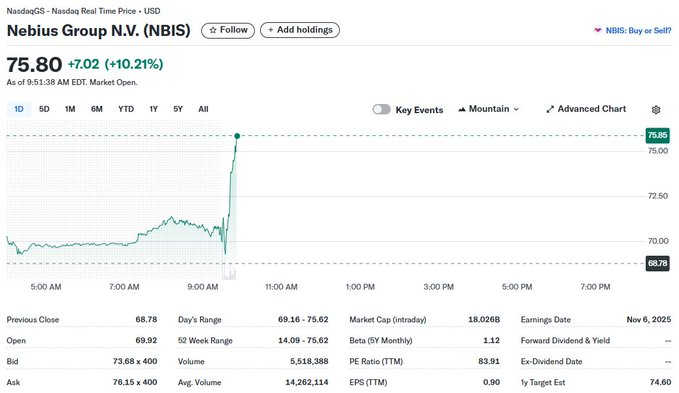Click the expand arrows icon for Advanced Chart
The width and height of the screenshot is (679, 393).
[x=550, y=109]
